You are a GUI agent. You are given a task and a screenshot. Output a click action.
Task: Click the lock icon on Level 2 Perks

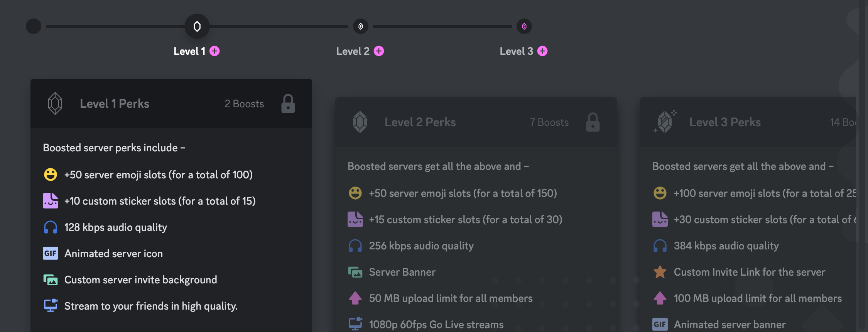[593, 122]
